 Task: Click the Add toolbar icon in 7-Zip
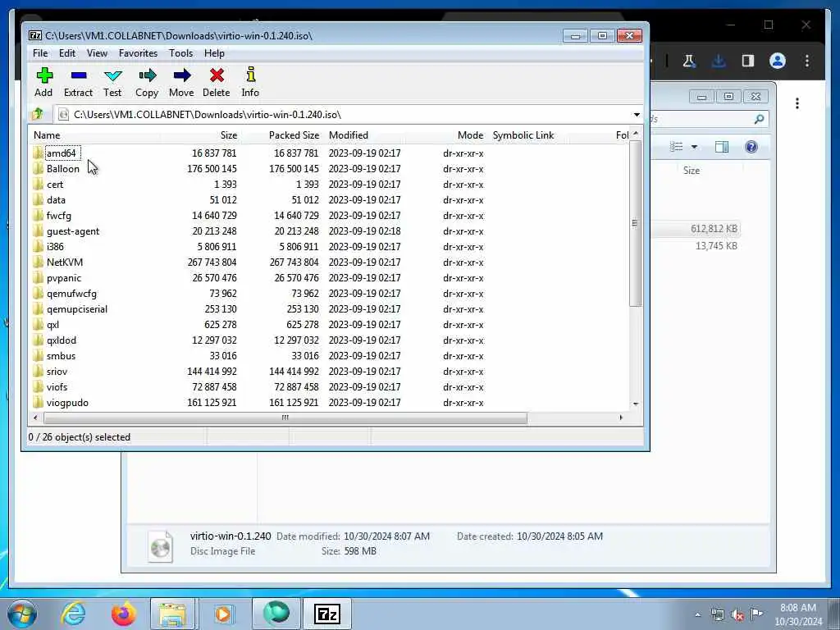tap(44, 75)
